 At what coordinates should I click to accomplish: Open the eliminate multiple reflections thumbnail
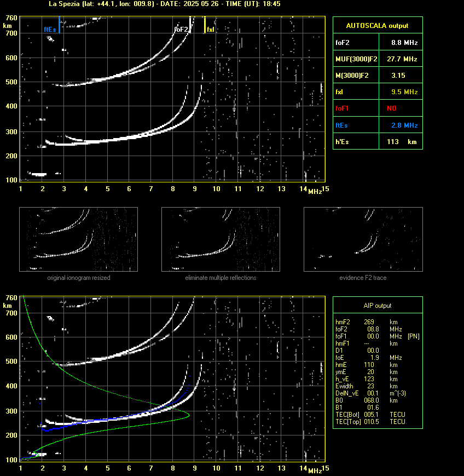tap(221, 239)
